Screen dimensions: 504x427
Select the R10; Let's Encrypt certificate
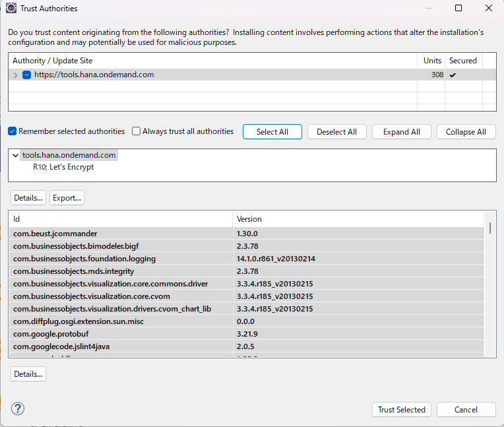(63, 167)
